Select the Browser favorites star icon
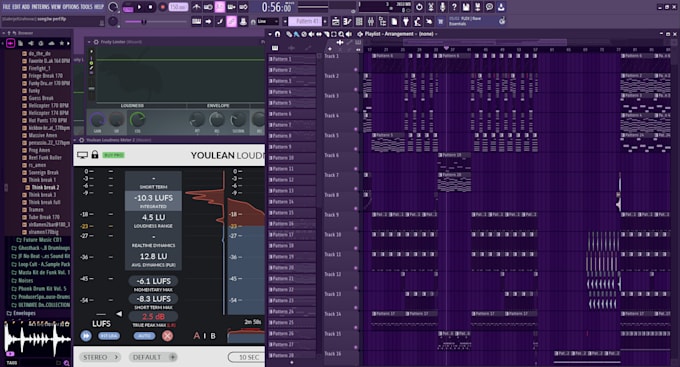680x367 pixels. (x=62, y=43)
